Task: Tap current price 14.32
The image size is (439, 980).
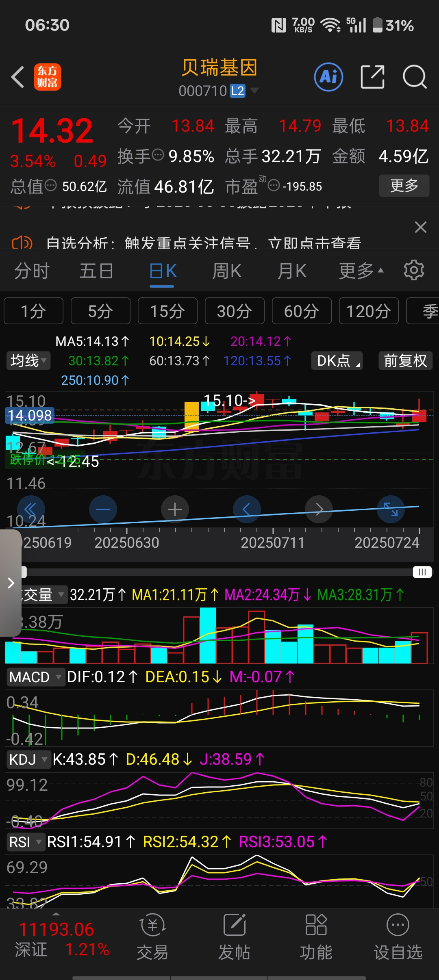Action: coord(52,131)
